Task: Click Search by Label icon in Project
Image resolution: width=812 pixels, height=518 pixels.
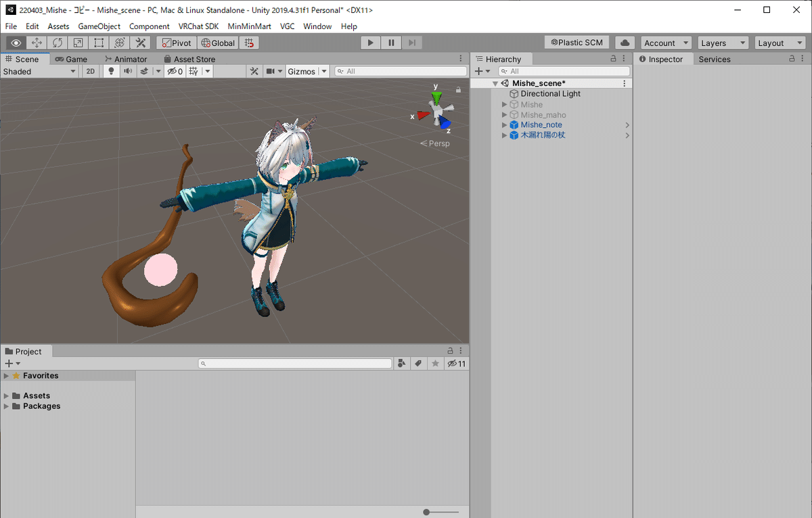Action: [418, 364]
